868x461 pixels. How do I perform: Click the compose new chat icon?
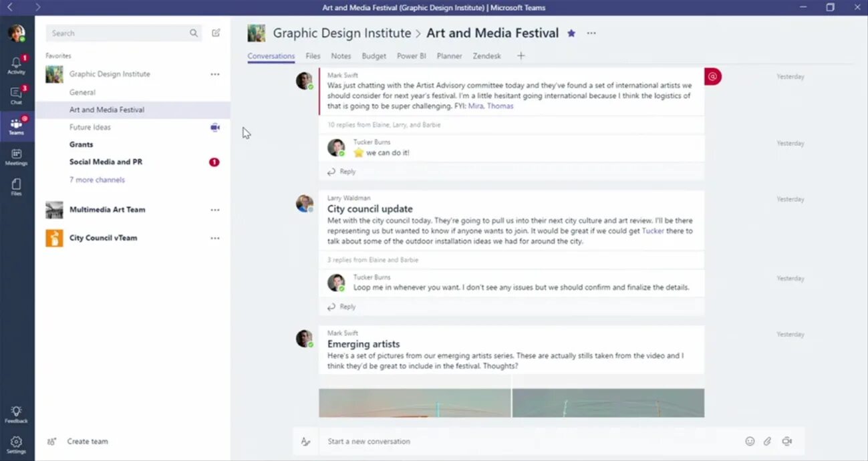(216, 33)
